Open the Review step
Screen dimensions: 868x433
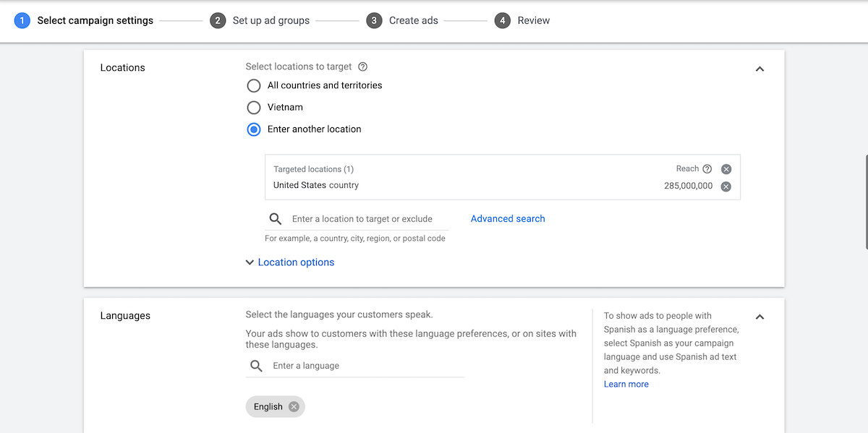(x=524, y=21)
